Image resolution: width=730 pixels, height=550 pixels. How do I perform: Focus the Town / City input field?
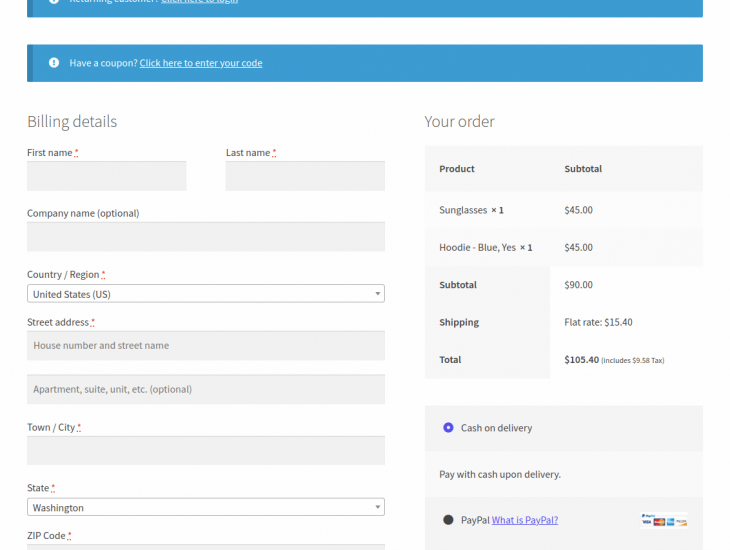[206, 450]
